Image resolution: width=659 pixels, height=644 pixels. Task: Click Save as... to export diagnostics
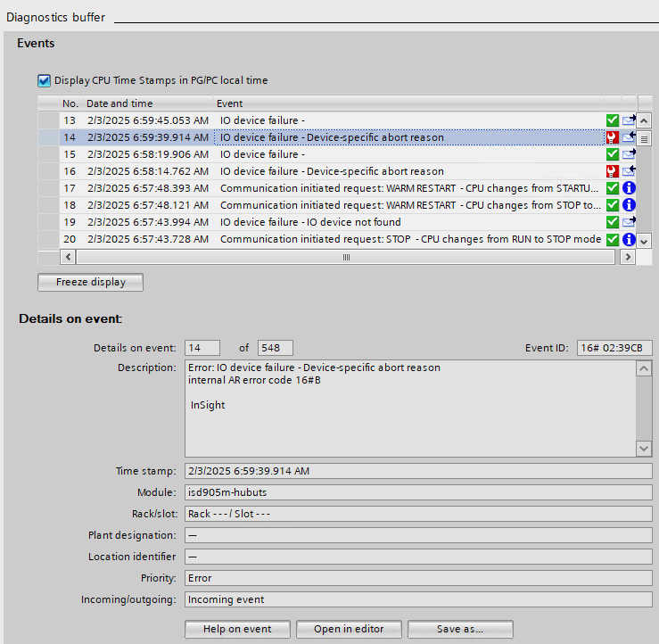coord(461,629)
